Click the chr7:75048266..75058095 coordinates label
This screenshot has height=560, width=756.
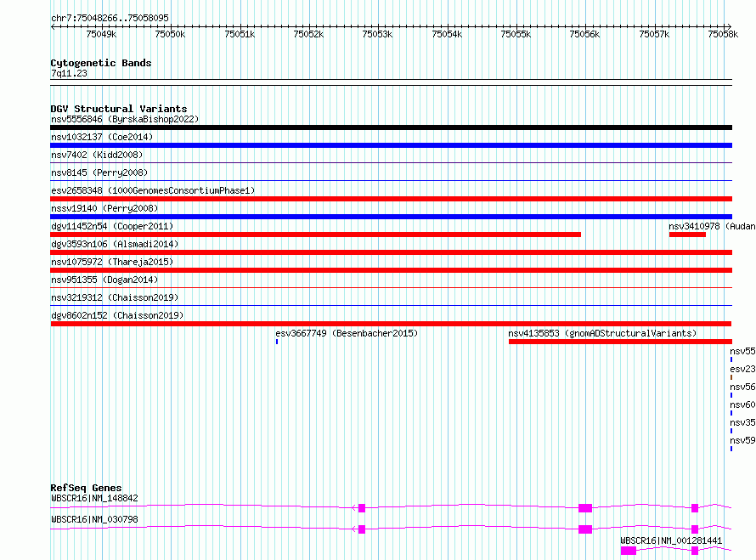click(x=110, y=18)
